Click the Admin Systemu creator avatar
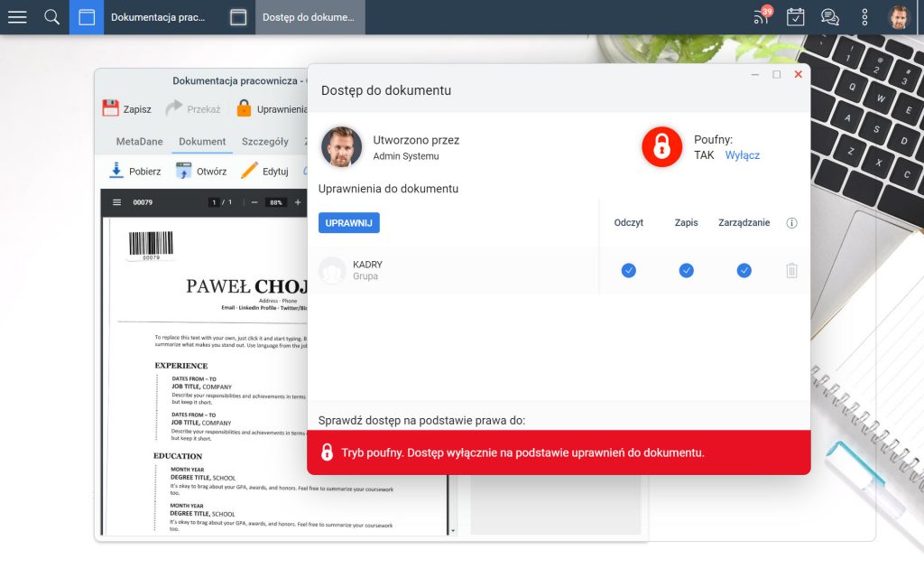 [x=341, y=147]
